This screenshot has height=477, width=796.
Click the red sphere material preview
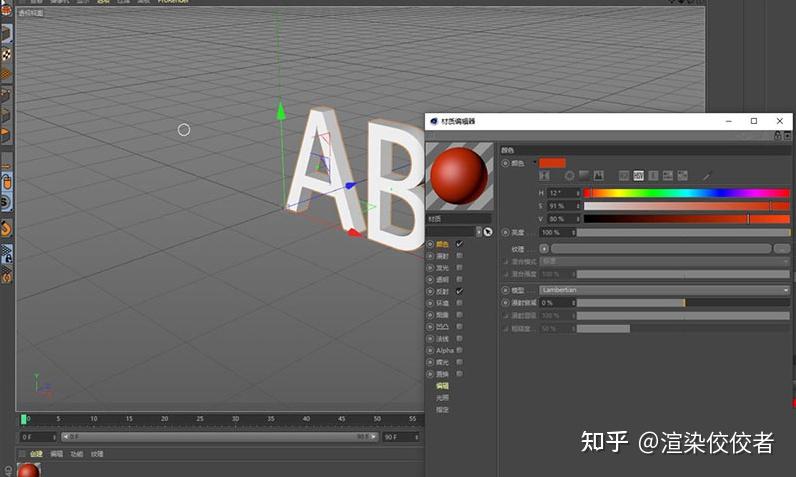click(x=459, y=176)
